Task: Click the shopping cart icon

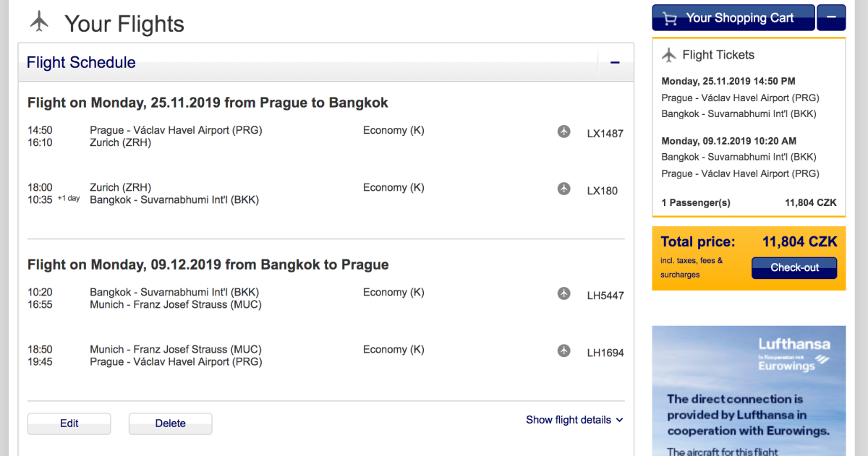Action: pos(671,19)
